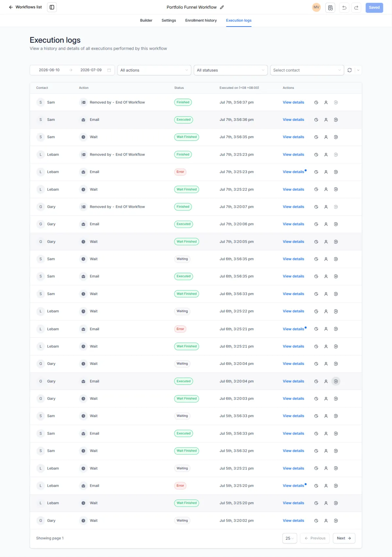Open the notes icon next to MV avatar
The width and height of the screenshot is (392, 557).
[330, 8]
